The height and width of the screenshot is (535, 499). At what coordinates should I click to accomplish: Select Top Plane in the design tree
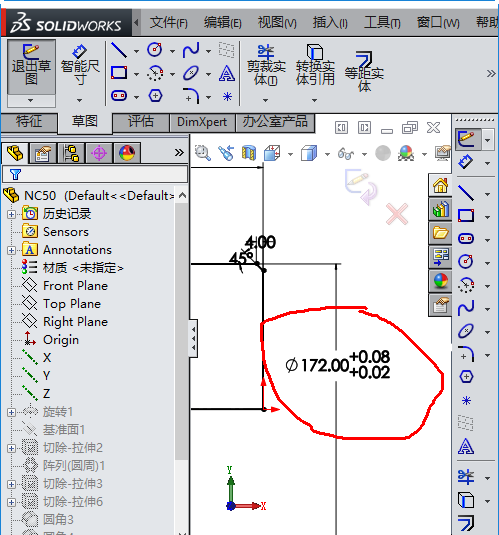tap(72, 304)
